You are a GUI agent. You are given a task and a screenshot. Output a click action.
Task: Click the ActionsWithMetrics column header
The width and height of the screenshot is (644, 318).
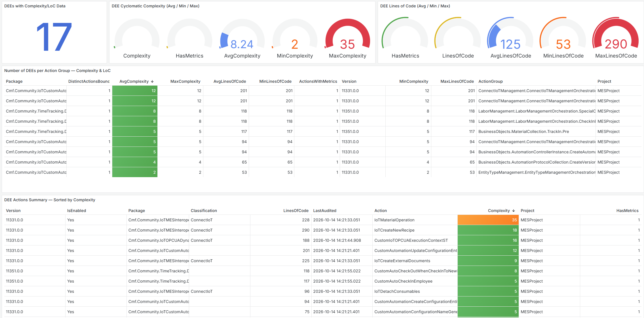318,81
